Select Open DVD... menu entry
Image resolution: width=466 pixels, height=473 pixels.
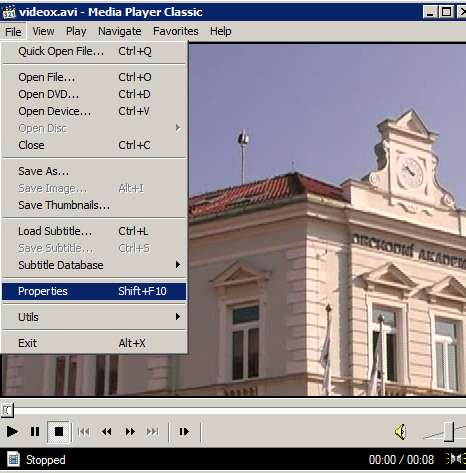pyautogui.click(x=94, y=94)
